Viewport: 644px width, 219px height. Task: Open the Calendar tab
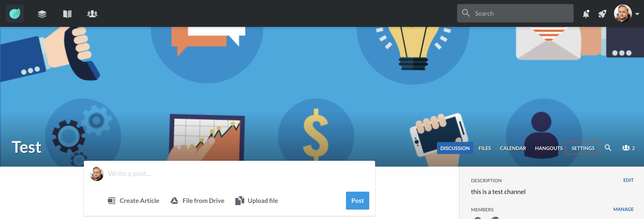coord(513,148)
